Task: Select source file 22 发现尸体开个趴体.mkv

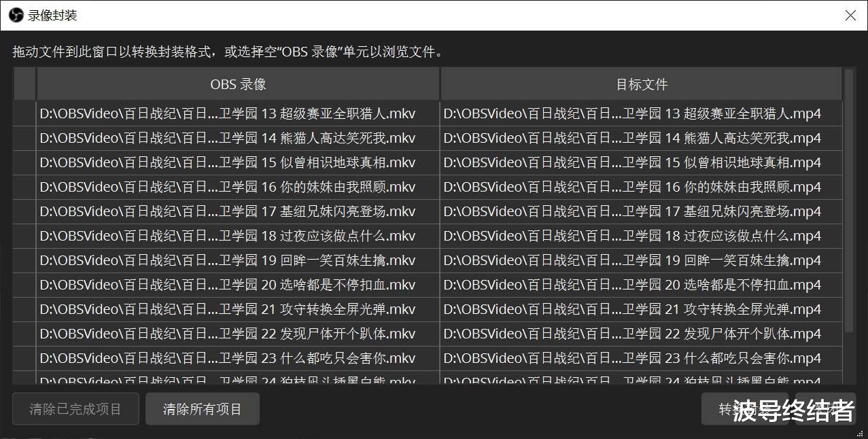Action: pos(238,334)
